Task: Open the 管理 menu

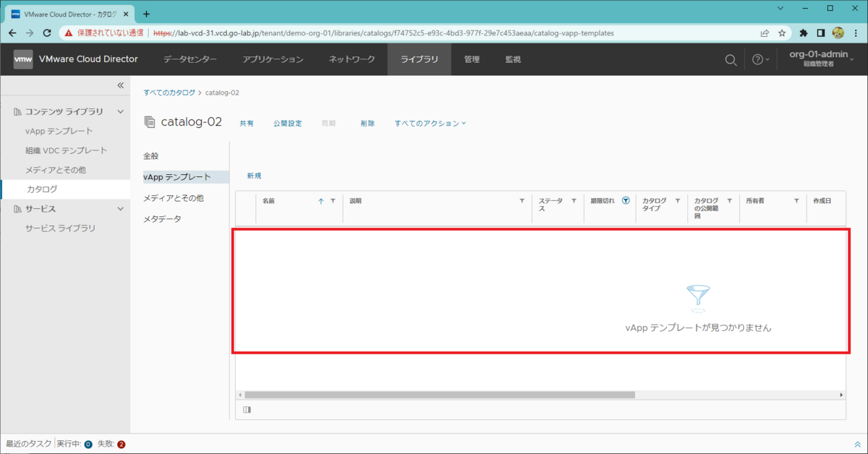Action: tap(472, 59)
